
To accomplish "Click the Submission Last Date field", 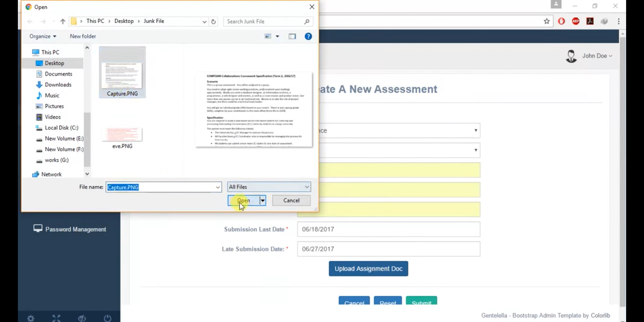I will pyautogui.click(x=388, y=229).
